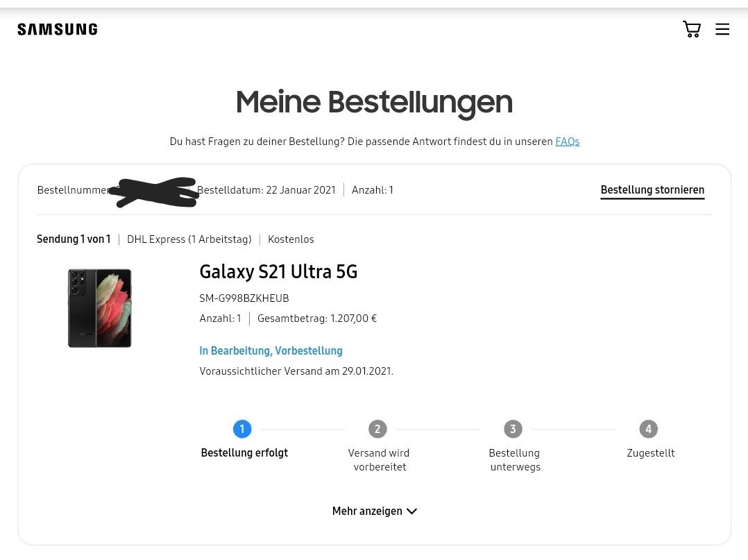Viewport: 748px width, 560px height.
Task: Select step 4 circle Zugestellt
Action: pyautogui.click(x=648, y=429)
